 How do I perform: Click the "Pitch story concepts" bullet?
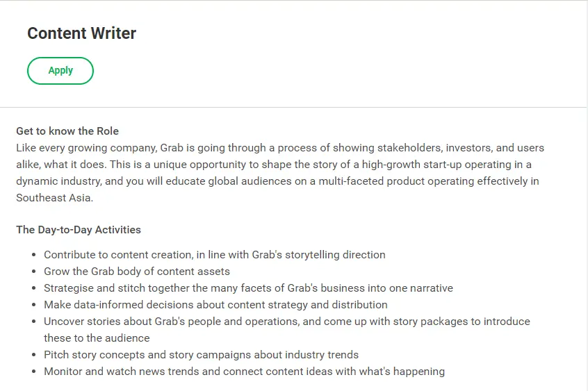(201, 355)
